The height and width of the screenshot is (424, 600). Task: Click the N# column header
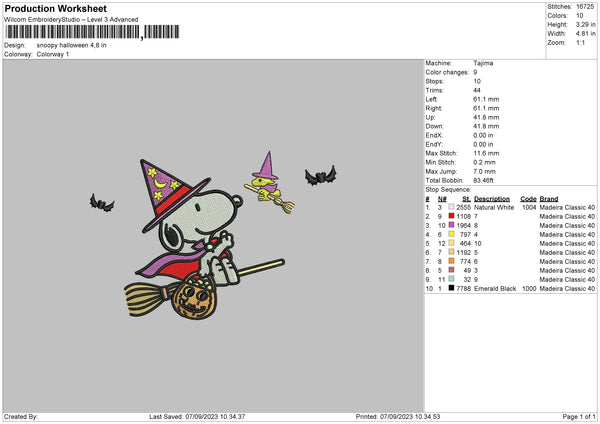click(442, 199)
